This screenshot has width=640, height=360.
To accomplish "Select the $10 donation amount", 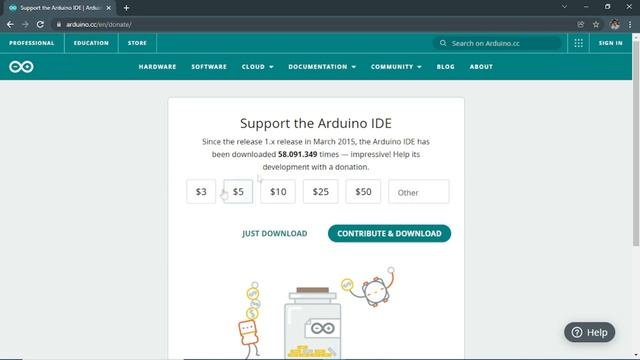I will click(278, 191).
